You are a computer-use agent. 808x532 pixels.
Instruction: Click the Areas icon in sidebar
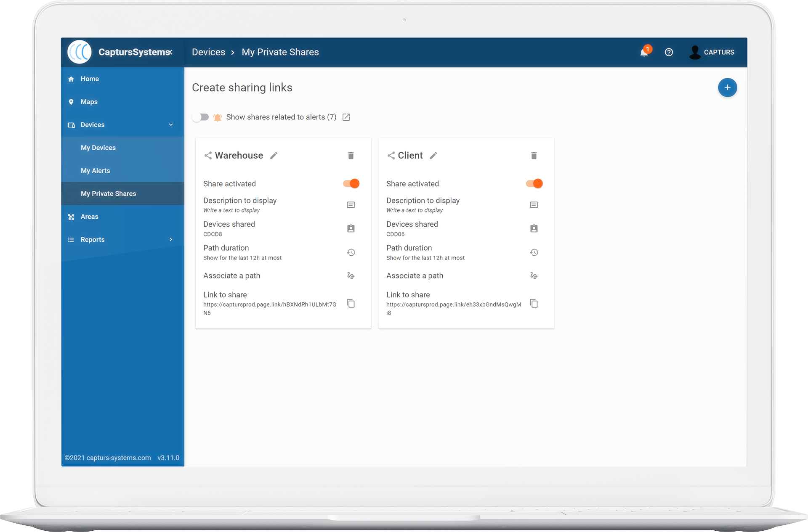click(x=71, y=217)
